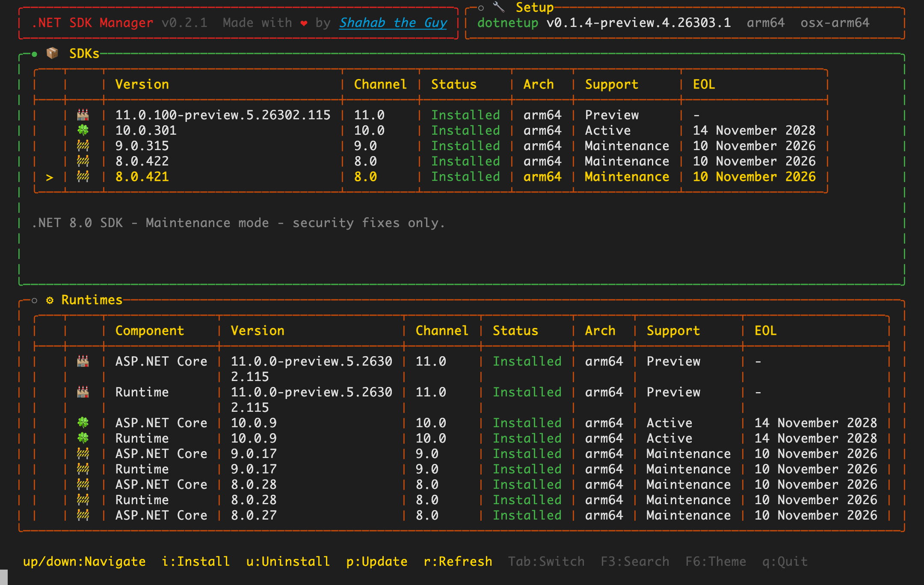Screen dimensions: 924x585
Task: Select highlighted SDK version 8.0.421
Action: pos(142,177)
